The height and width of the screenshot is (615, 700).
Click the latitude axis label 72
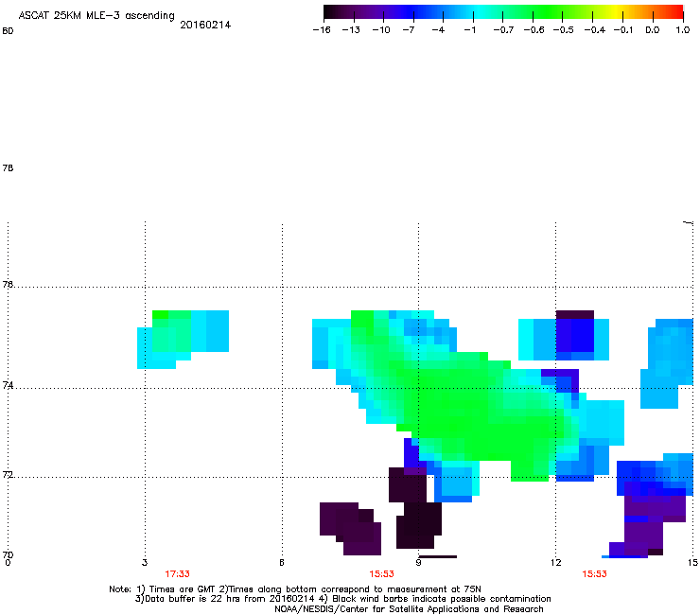point(8,475)
